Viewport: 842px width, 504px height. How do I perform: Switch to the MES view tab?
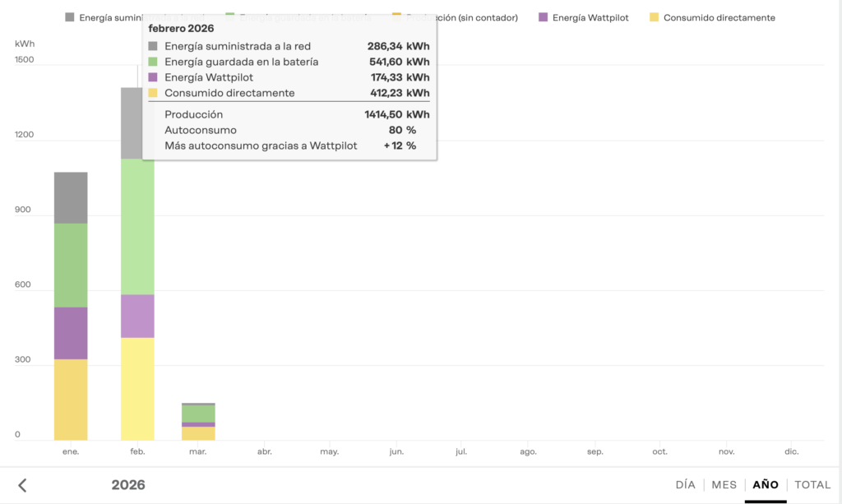(x=724, y=485)
